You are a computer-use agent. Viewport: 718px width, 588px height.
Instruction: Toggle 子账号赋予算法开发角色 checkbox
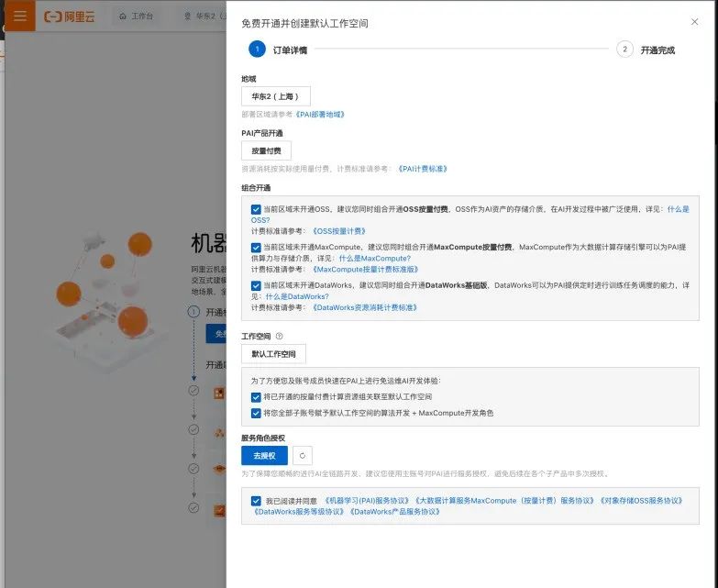pyautogui.click(x=256, y=413)
